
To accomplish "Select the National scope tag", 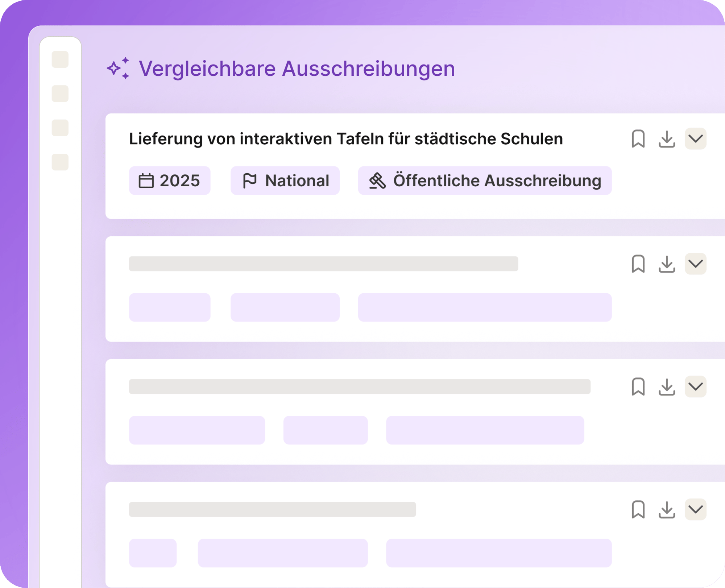I will pos(285,181).
